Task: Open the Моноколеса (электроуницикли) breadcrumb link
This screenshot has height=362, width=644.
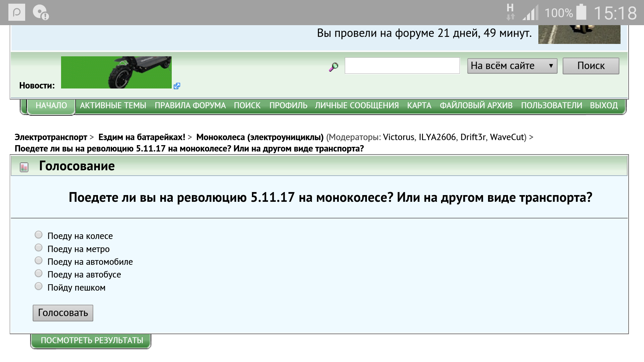Action: click(260, 137)
